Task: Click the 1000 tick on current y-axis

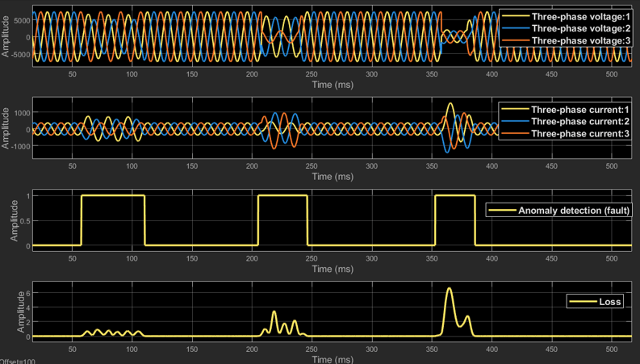Action: click(x=22, y=113)
